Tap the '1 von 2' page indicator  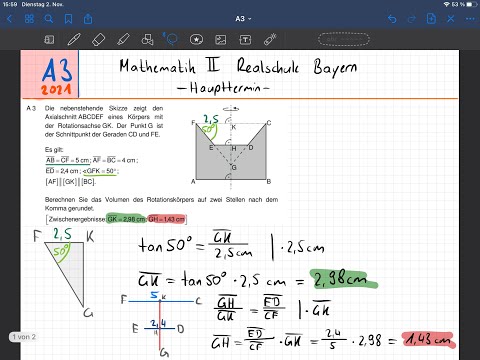[24, 337]
